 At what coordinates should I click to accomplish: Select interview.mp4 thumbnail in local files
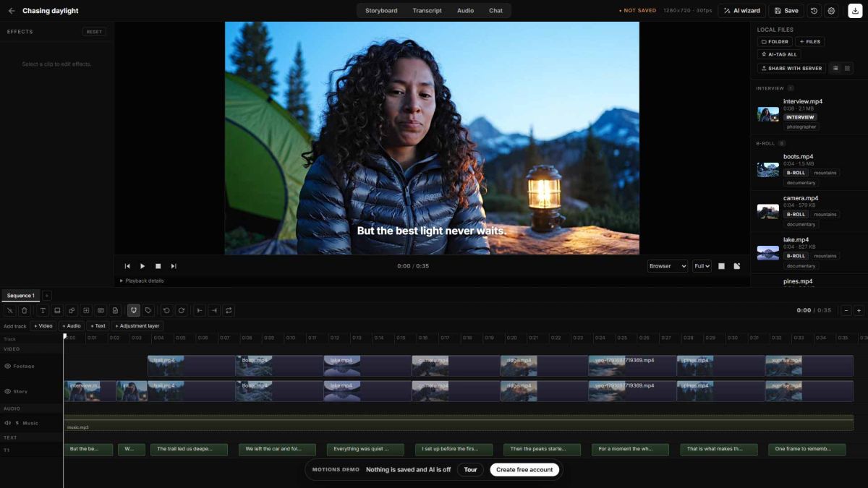(x=767, y=114)
